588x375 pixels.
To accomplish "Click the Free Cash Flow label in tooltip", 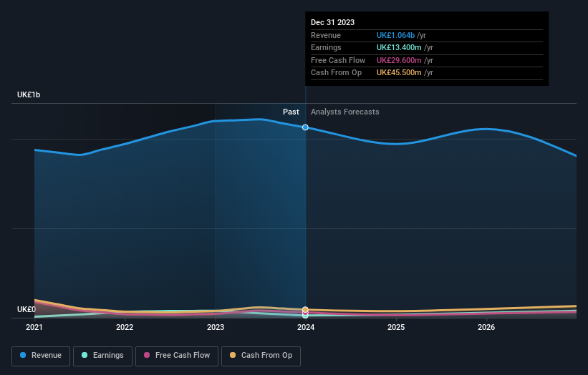I will 338,60.
